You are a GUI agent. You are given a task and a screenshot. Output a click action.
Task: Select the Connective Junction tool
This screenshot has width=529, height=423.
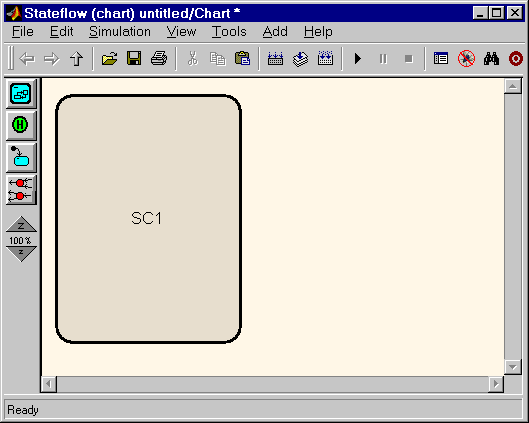[x=21, y=190]
